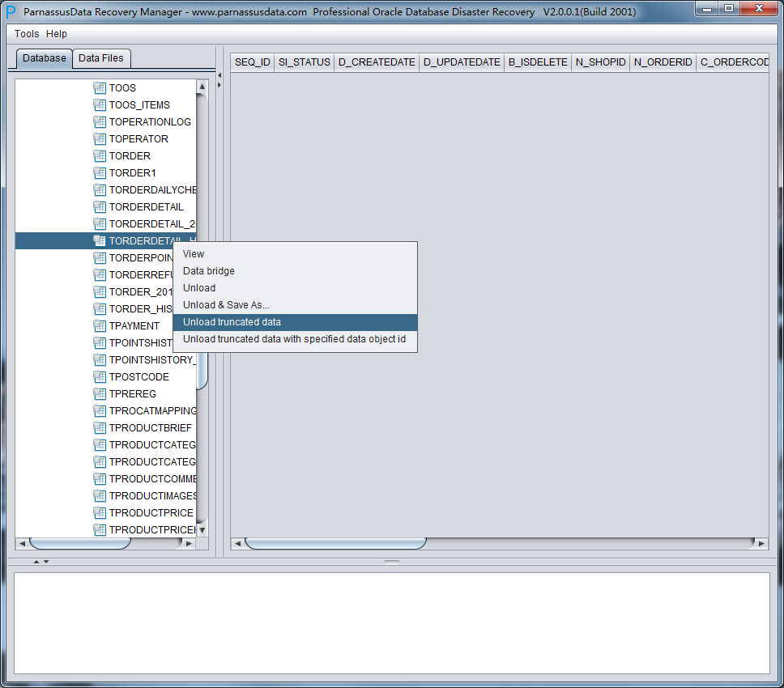The width and height of the screenshot is (784, 688).
Task: Click the table icon beside TOOS
Action: (x=100, y=87)
